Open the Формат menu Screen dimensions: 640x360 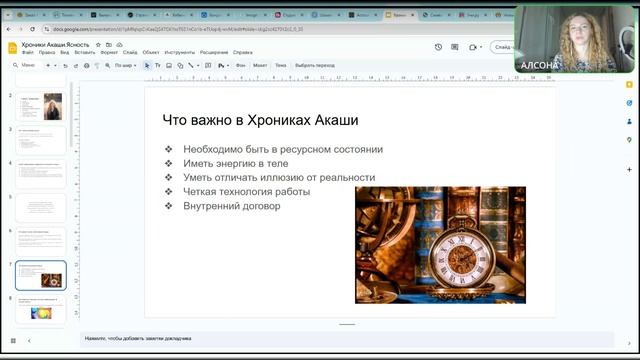(109, 53)
